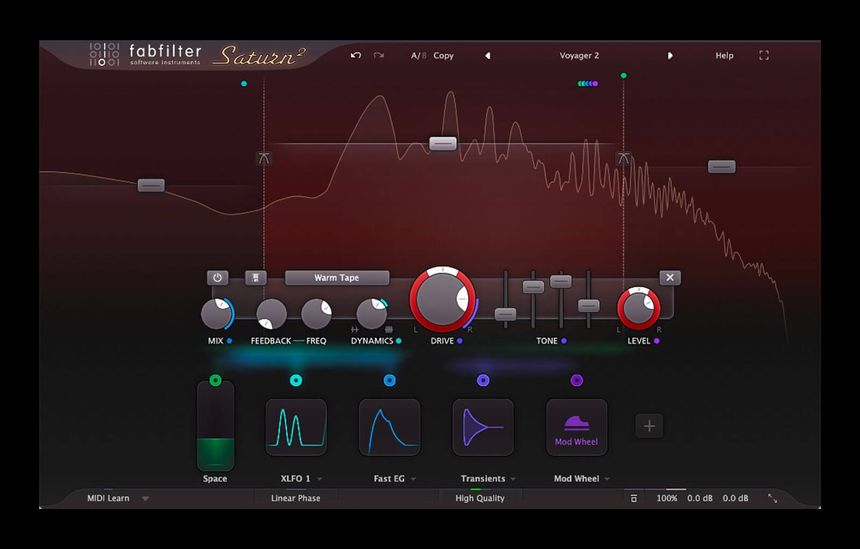The width and height of the screenshot is (860, 549).
Task: Click the teal modulation dot above left crossover
Action: pyautogui.click(x=244, y=83)
